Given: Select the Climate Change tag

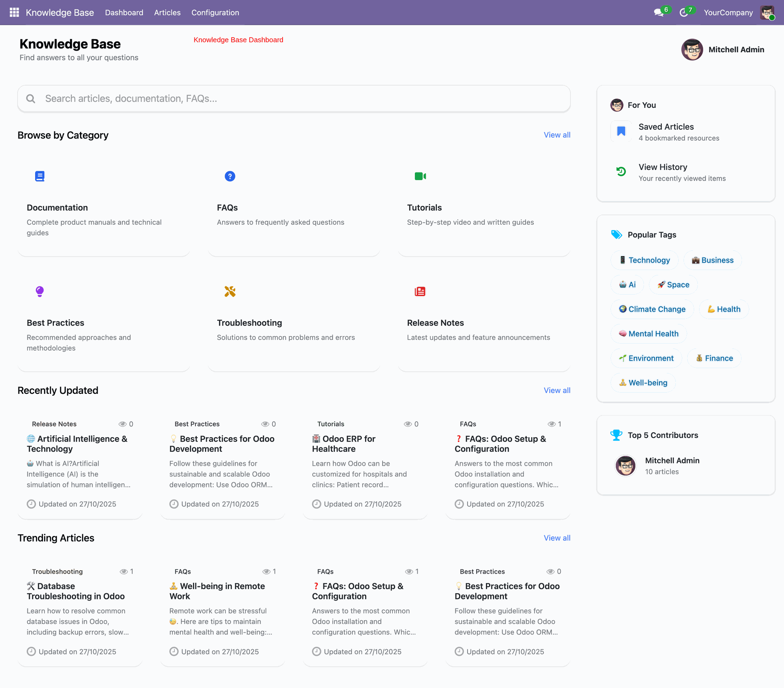Looking at the screenshot, I should click(652, 309).
